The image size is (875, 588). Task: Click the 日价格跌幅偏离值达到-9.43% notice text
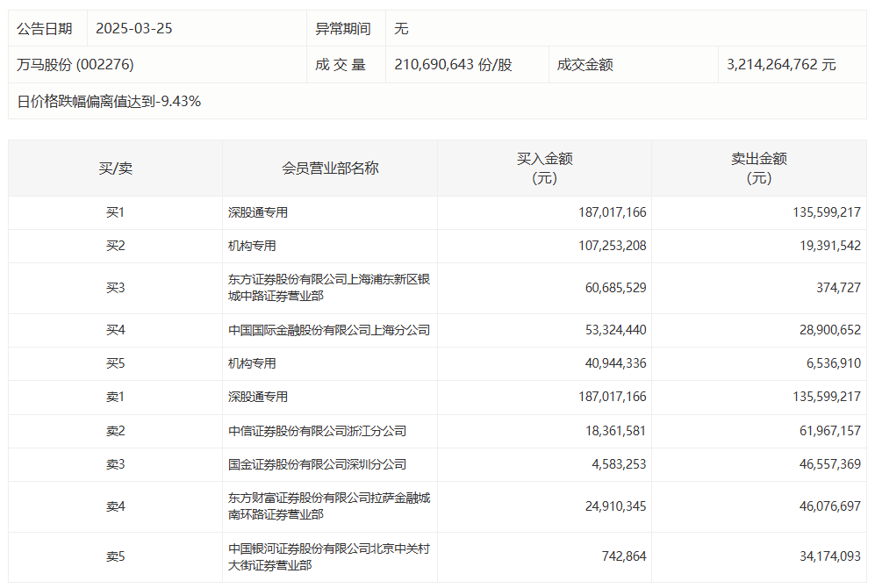tap(109, 101)
